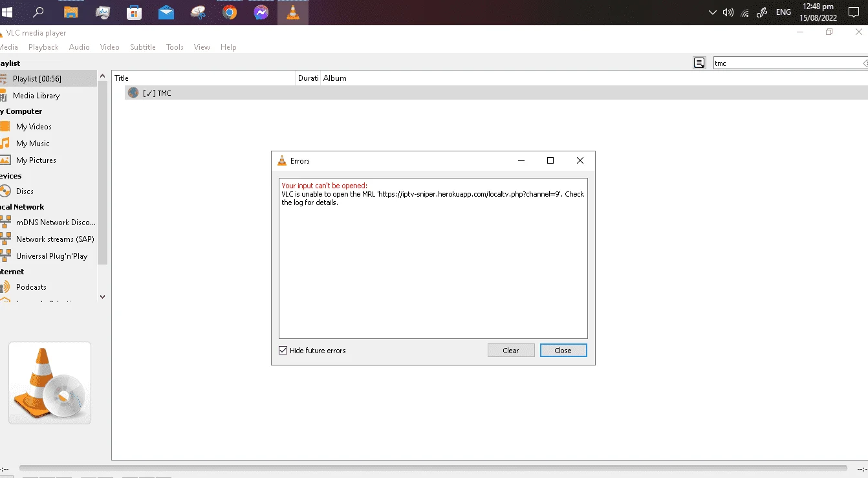Click the VLC cone album art thumbnail
This screenshot has width=868, height=478.
click(50, 383)
